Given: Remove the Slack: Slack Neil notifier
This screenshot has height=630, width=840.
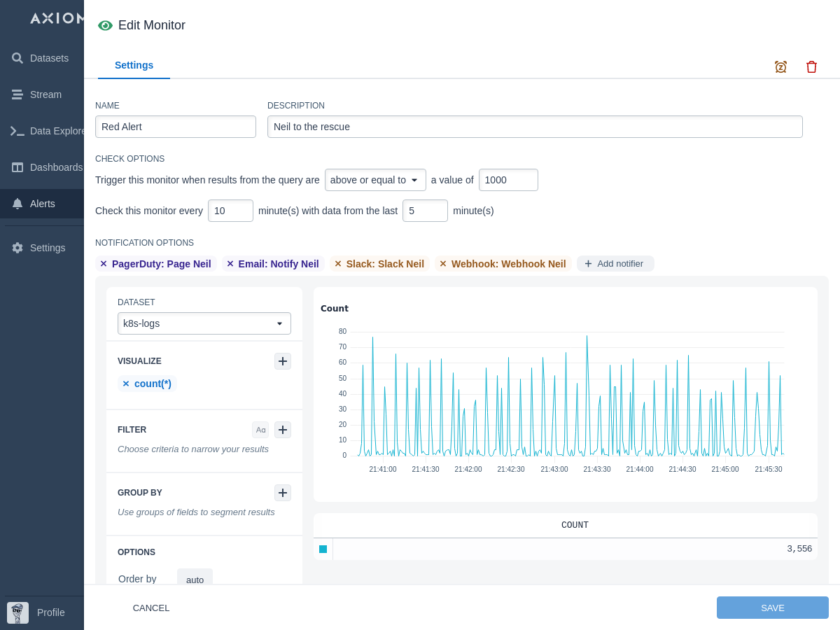Looking at the screenshot, I should point(338,264).
